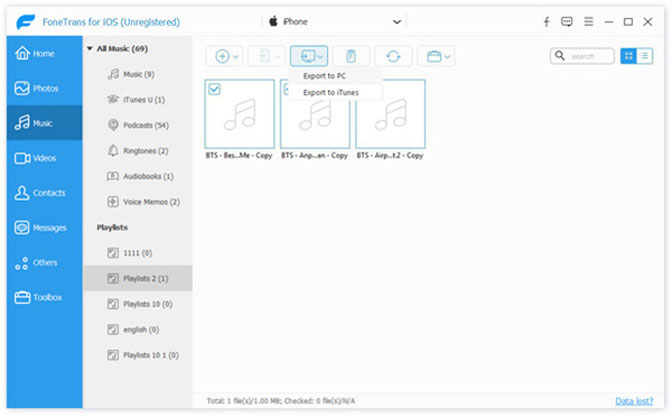The width and height of the screenshot is (672, 416).
Task: Select the Music sidebar tab
Action: click(44, 123)
